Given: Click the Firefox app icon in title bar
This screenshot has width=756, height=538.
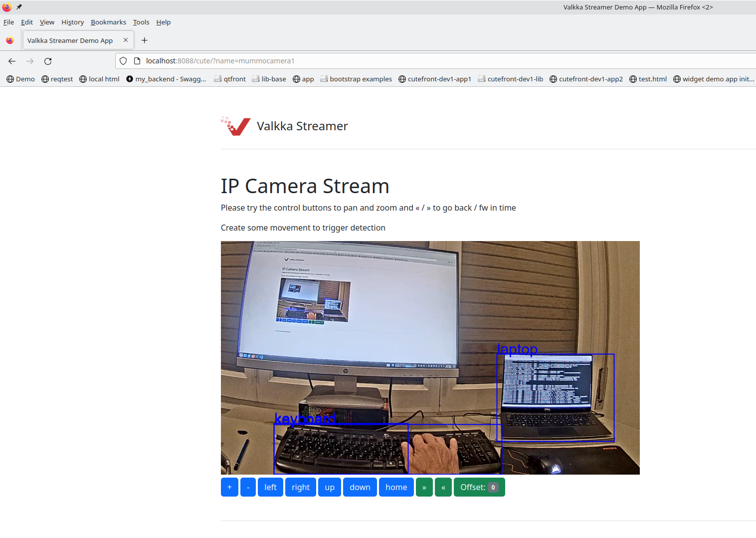Looking at the screenshot, I should (6, 7).
